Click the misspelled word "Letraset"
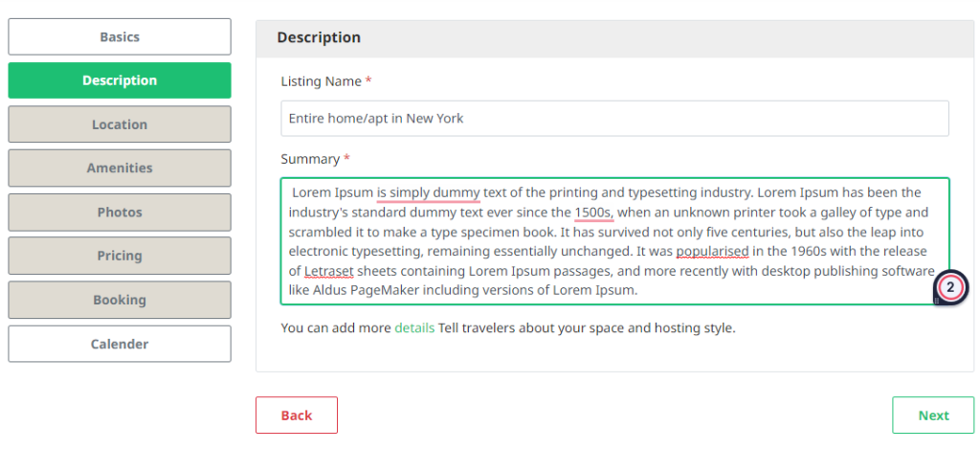The height and width of the screenshot is (449, 980). pos(329,271)
